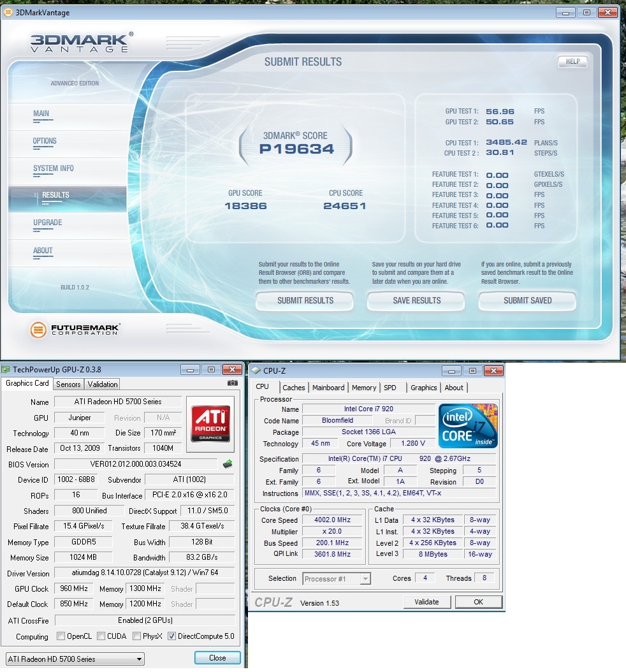Image resolution: width=626 pixels, height=672 pixels.
Task: Click the P19634 3DMark score
Action: (x=296, y=149)
